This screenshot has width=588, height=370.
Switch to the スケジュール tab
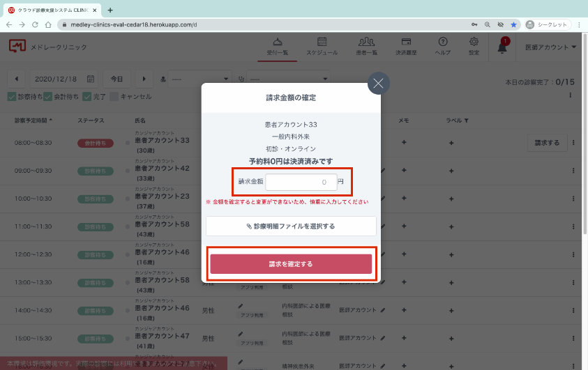pos(322,47)
